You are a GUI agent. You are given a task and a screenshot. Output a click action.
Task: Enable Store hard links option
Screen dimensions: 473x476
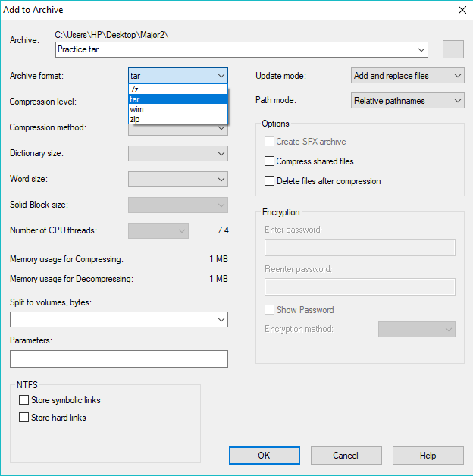(24, 418)
